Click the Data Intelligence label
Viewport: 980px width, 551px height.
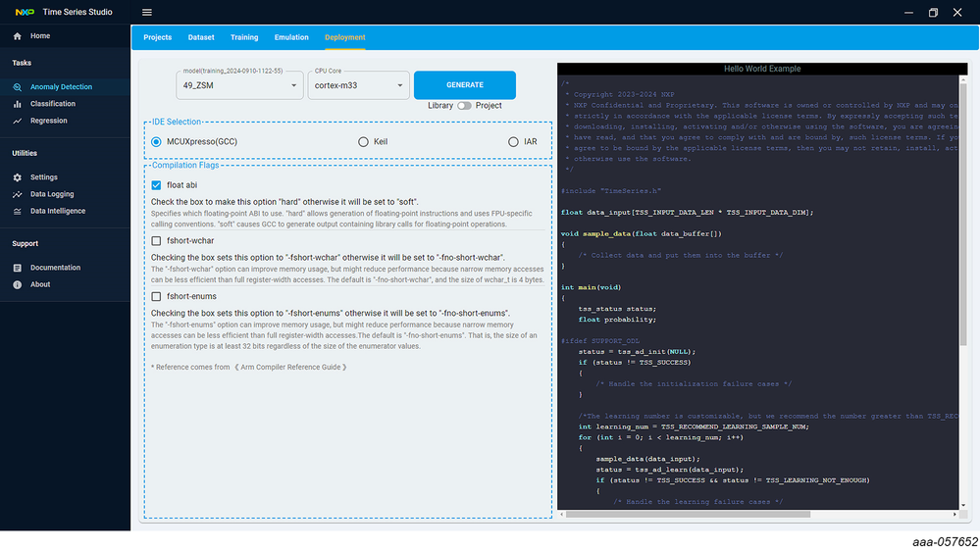tap(58, 212)
